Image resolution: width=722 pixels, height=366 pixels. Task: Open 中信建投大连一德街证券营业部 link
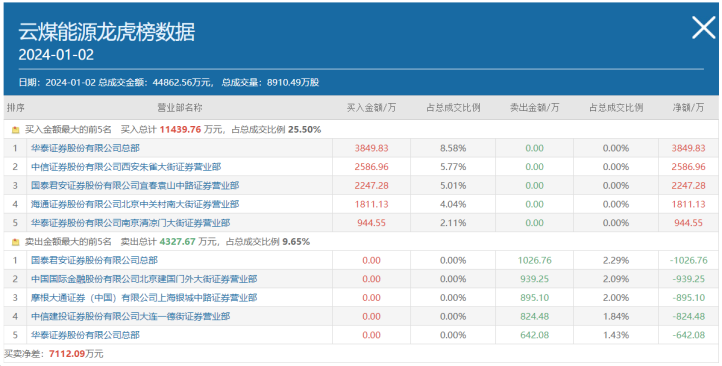131,316
